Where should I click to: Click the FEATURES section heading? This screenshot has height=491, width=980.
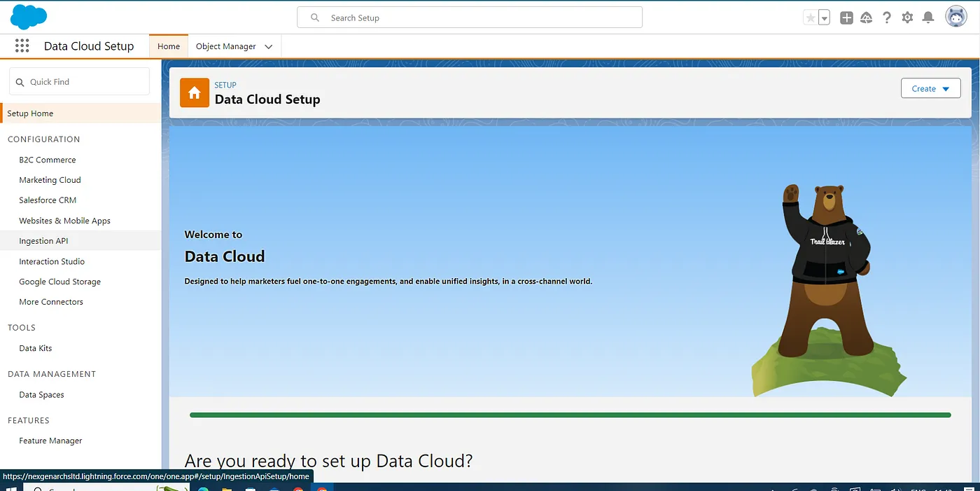click(x=29, y=421)
